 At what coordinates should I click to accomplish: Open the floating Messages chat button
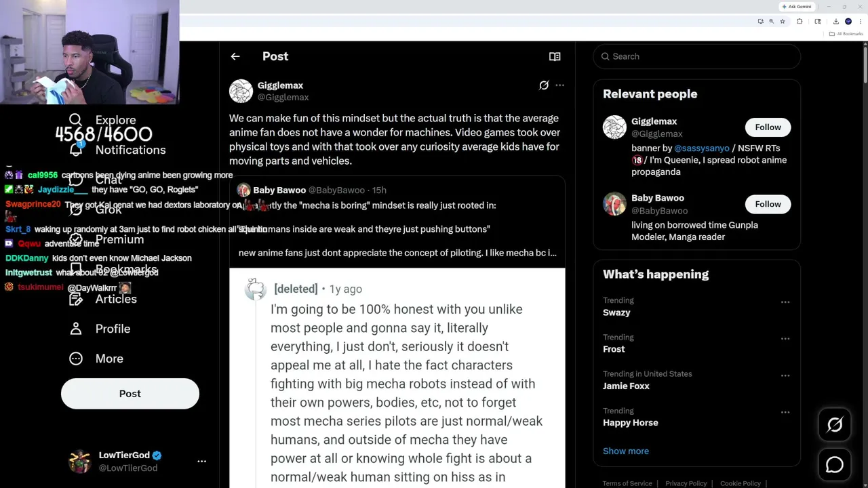point(835,465)
